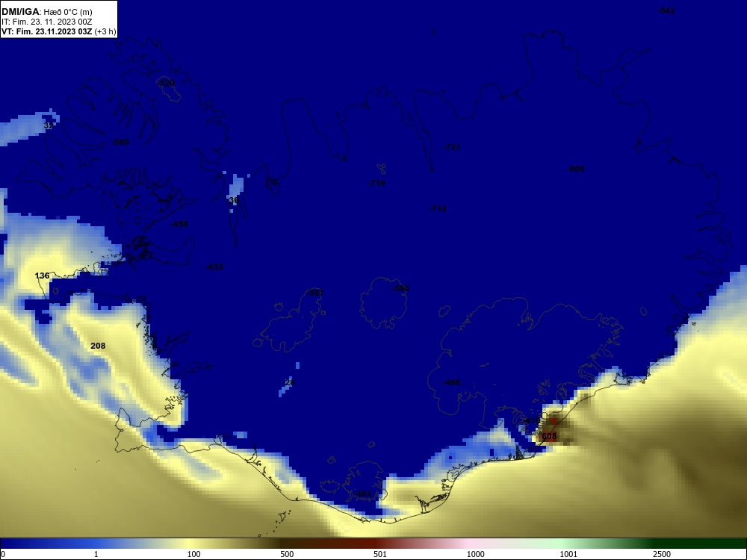Click the legend label 1000

point(475,554)
